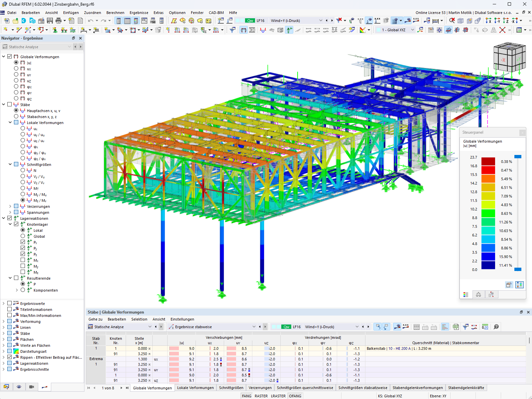Open the Wind+Y (i-Druck) load case dropdown
This screenshot has width=532, height=399.
pos(320,20)
